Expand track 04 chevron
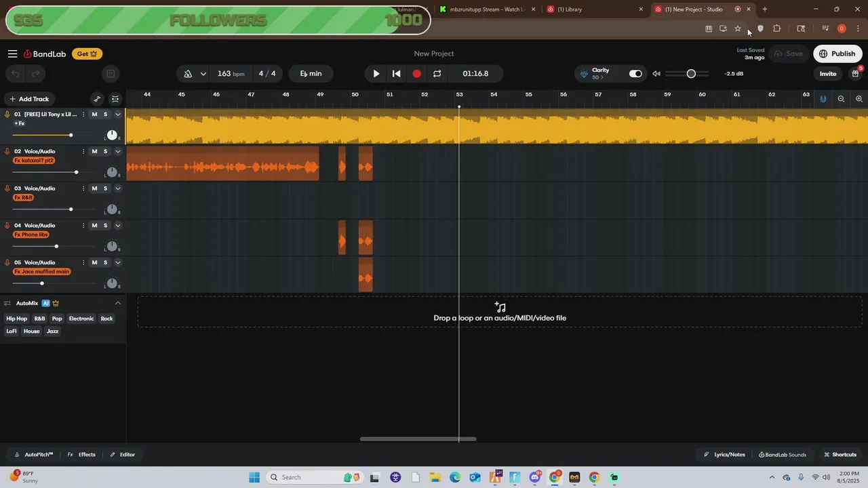Screen dimensions: 868x488 [x=117, y=226]
